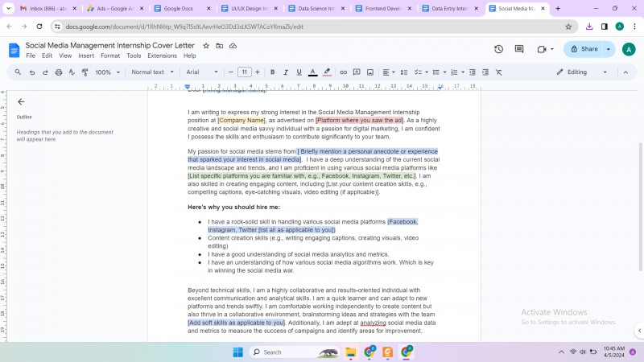
Task: Open the text color picker
Action: [312, 72]
